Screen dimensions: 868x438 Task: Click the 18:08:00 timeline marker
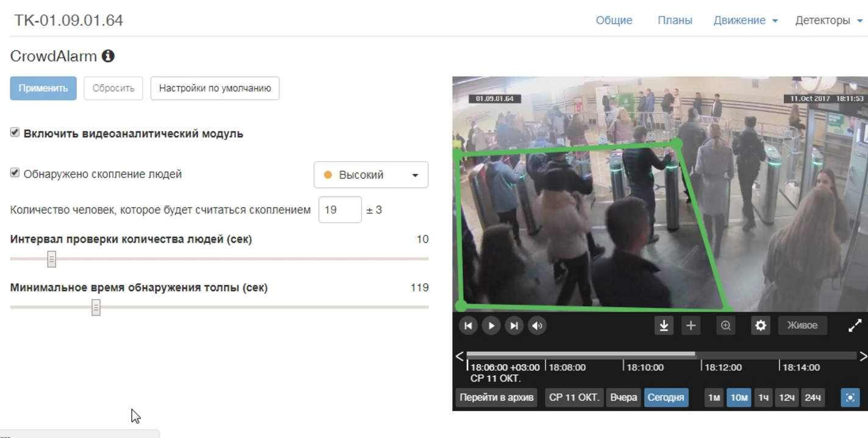567,367
